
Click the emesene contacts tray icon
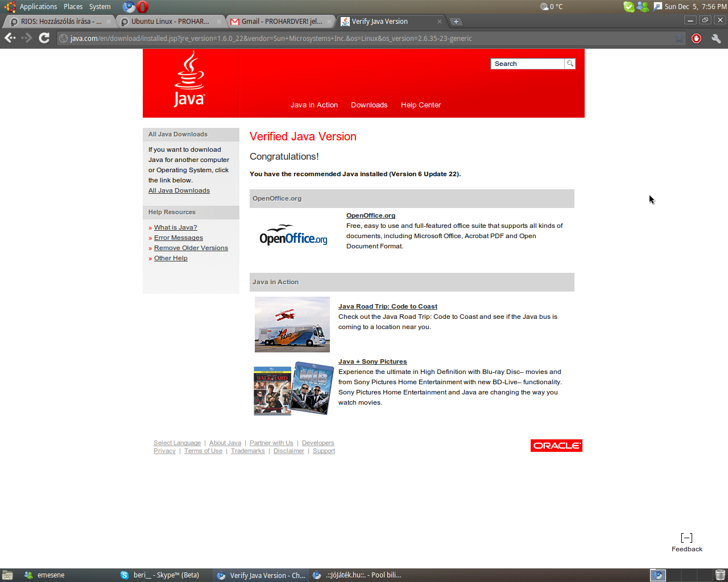[643, 7]
